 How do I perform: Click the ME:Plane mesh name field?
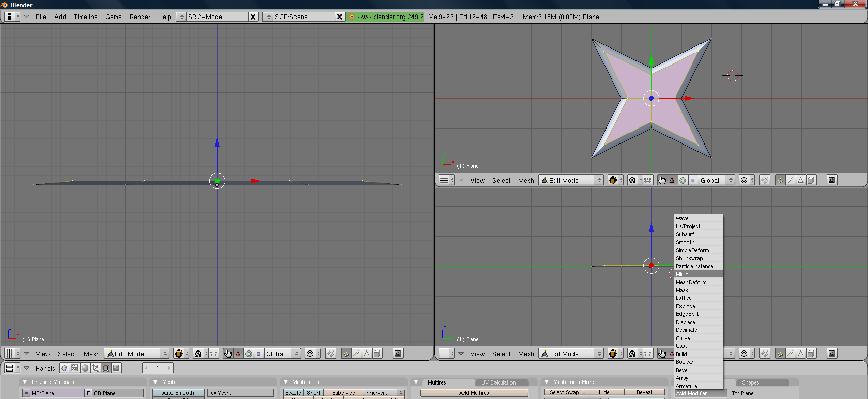point(57,393)
